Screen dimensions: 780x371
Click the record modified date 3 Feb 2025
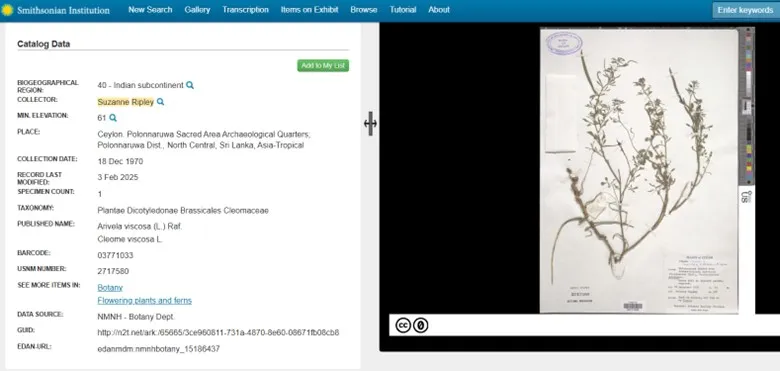point(118,177)
